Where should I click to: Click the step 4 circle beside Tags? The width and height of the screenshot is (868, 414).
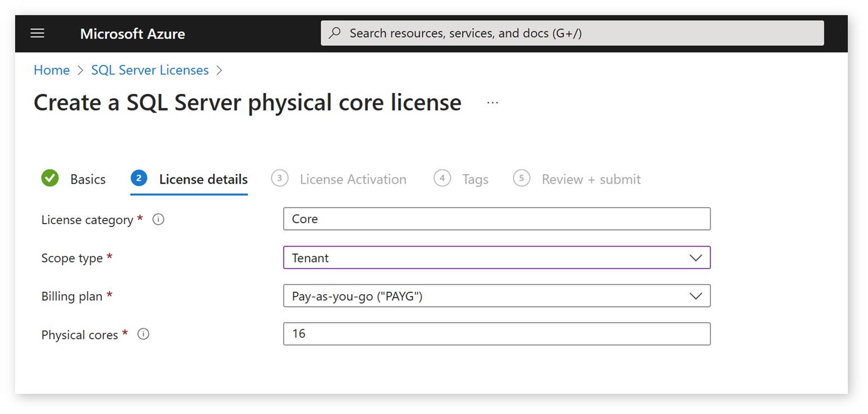[x=442, y=178]
